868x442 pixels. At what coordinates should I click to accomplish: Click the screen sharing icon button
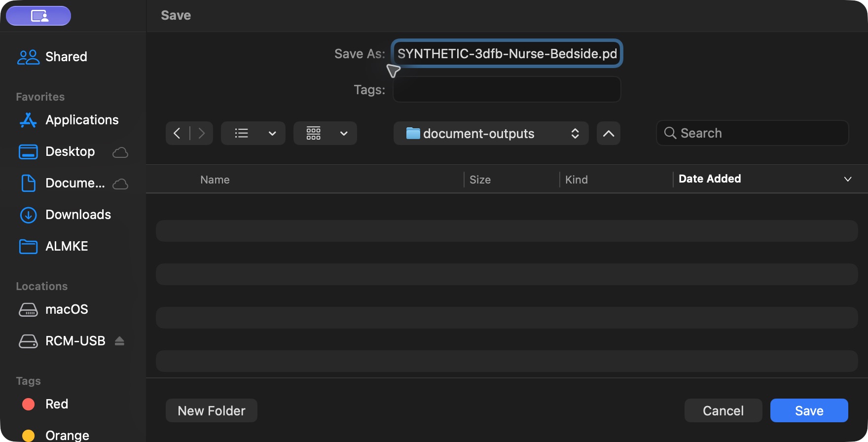point(38,16)
